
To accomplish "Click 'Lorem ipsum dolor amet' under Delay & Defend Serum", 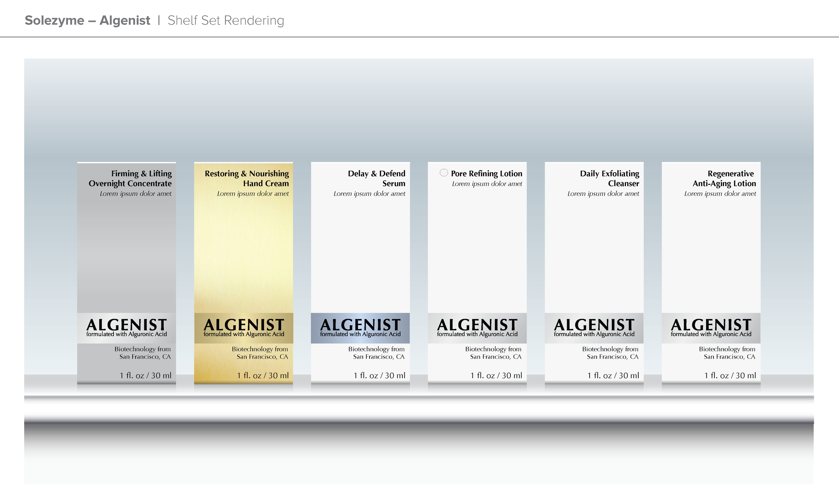I will pos(369,194).
